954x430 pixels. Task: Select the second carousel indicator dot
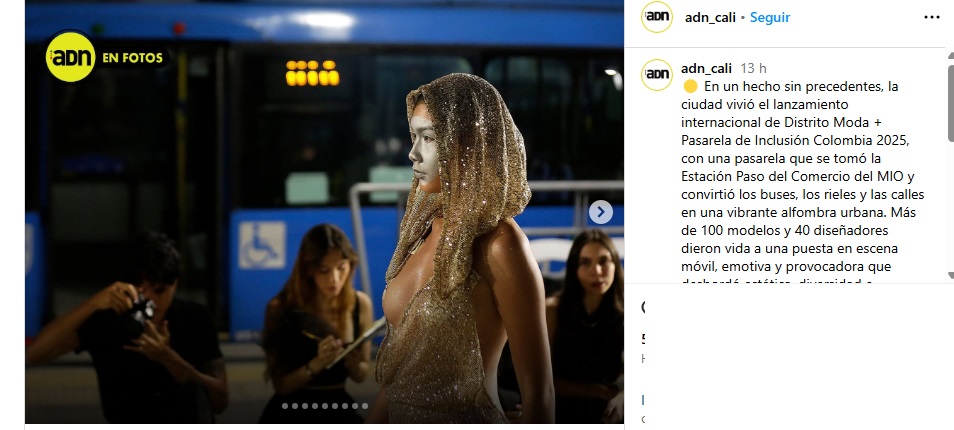tap(294, 406)
